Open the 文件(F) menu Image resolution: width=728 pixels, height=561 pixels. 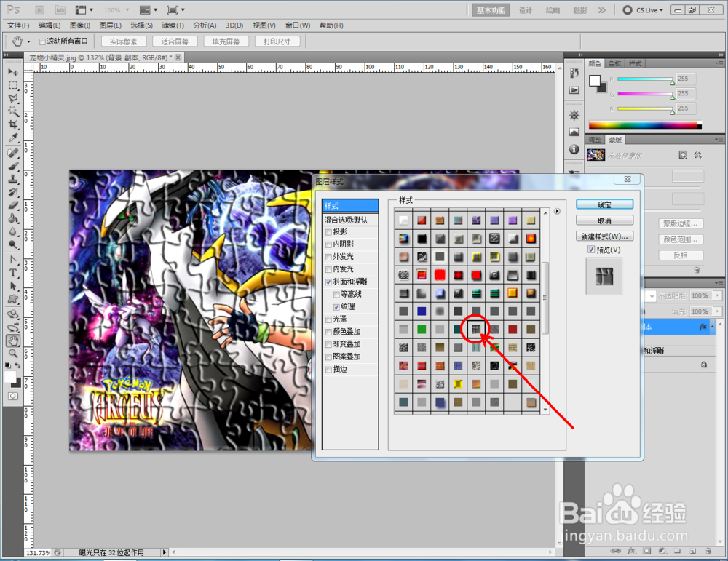pos(18,25)
